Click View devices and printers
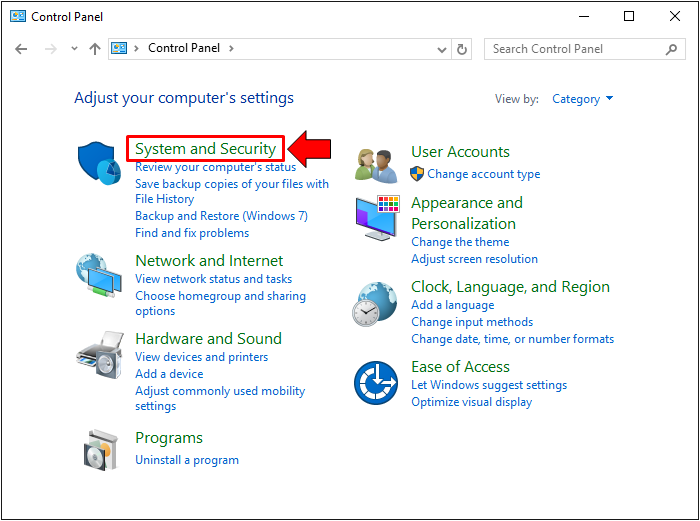 (x=202, y=357)
